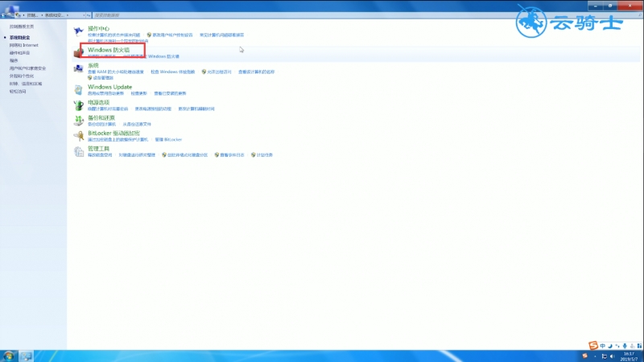Click the shield icon beside schedule tasks
644x362 pixels.
tap(253, 154)
